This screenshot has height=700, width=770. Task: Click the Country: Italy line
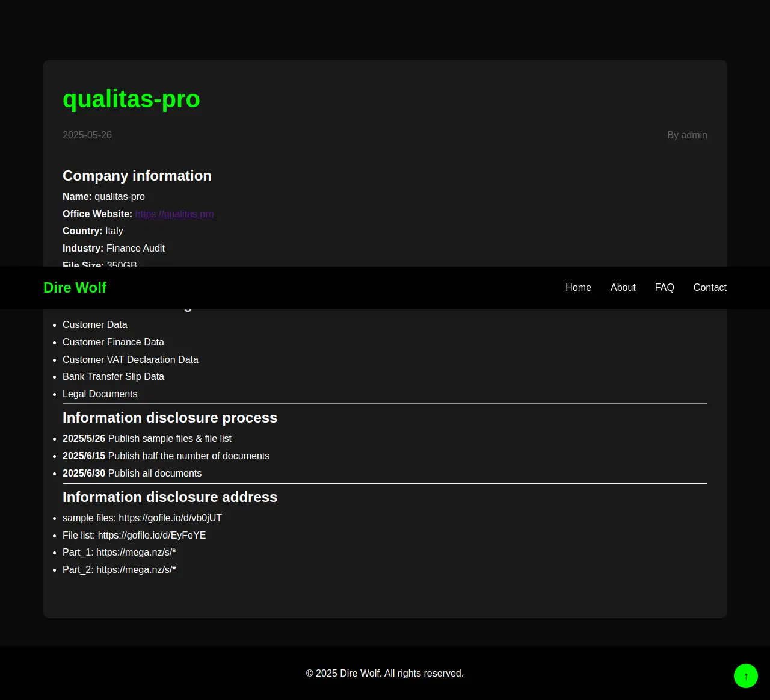(93, 231)
